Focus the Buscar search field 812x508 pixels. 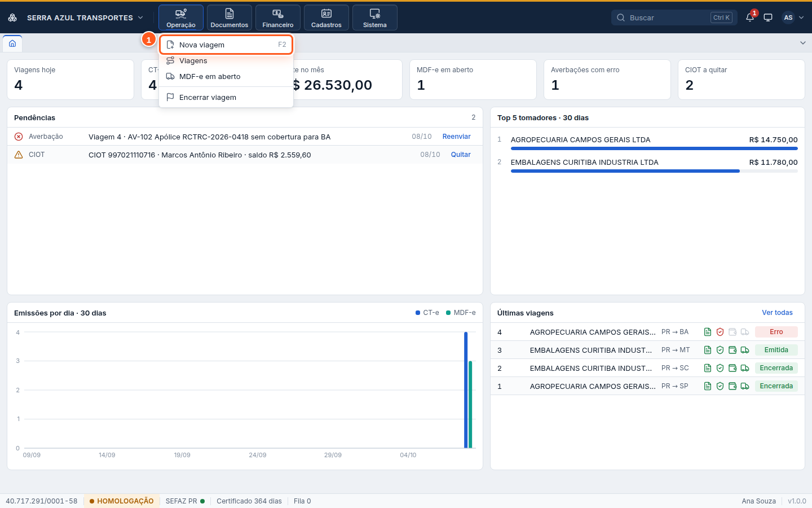[674, 17]
